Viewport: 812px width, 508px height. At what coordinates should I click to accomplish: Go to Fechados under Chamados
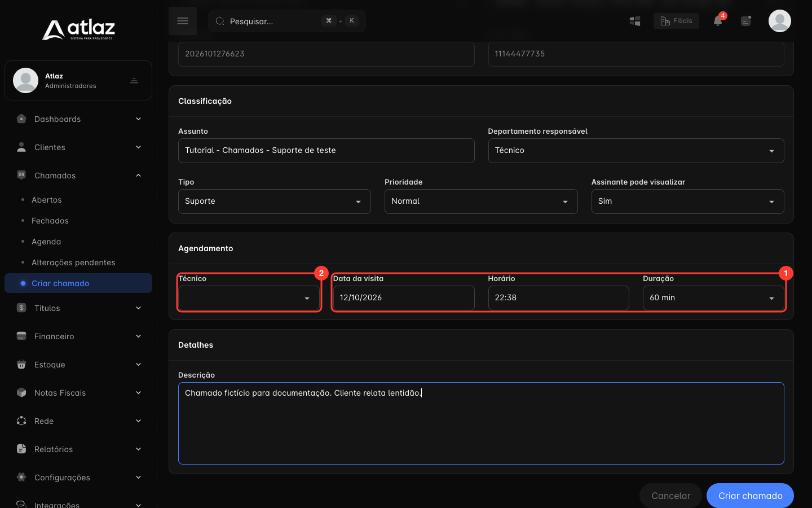50,221
